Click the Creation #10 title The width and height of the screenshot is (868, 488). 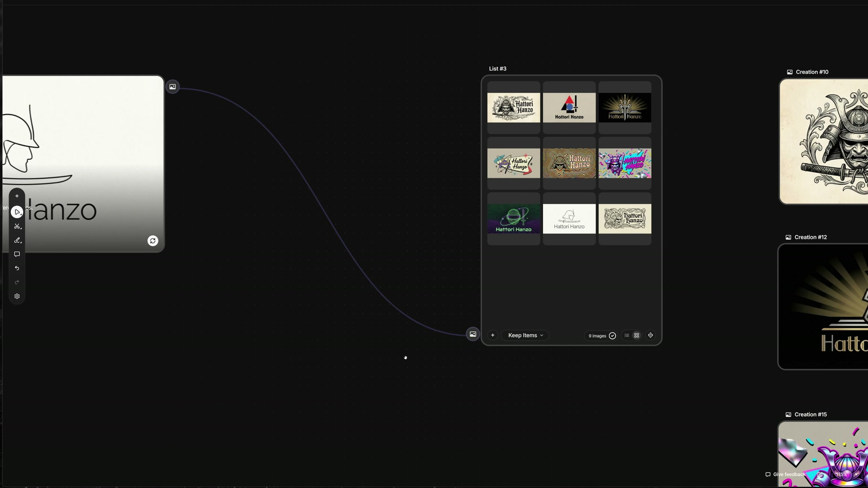[812, 72]
